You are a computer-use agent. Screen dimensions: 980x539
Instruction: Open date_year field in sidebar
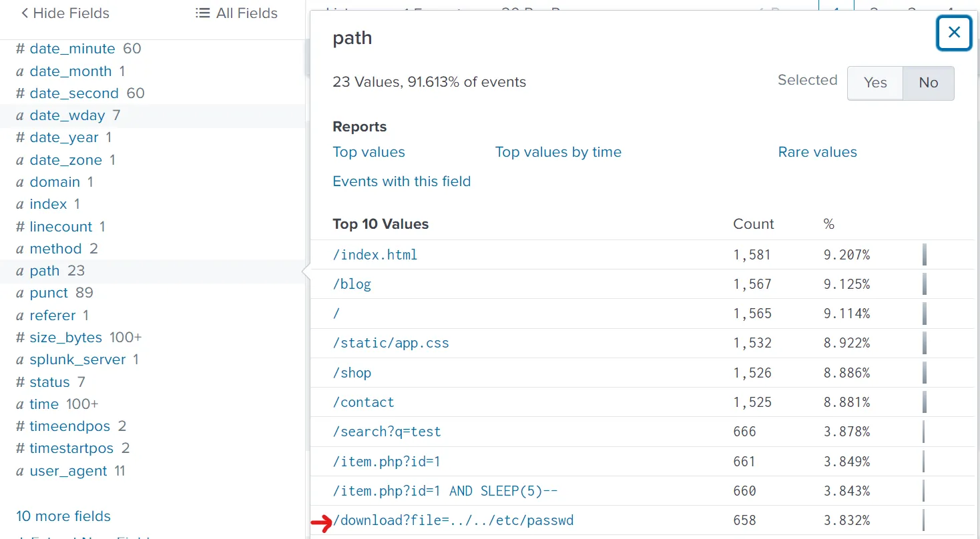64,137
